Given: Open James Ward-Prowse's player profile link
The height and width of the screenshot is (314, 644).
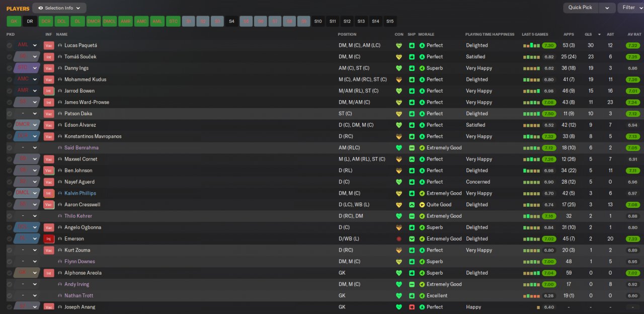Looking at the screenshot, I should pyautogui.click(x=87, y=102).
